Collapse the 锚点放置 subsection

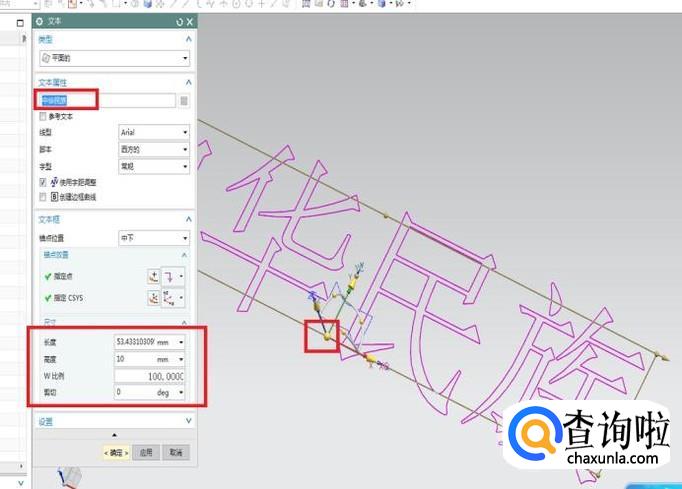184,255
